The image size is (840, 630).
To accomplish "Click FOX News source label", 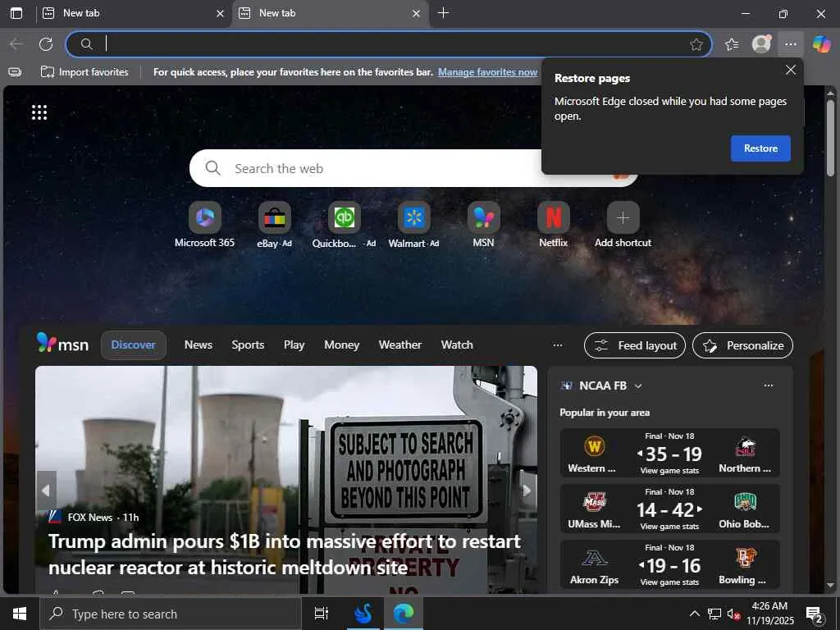I will point(90,518).
